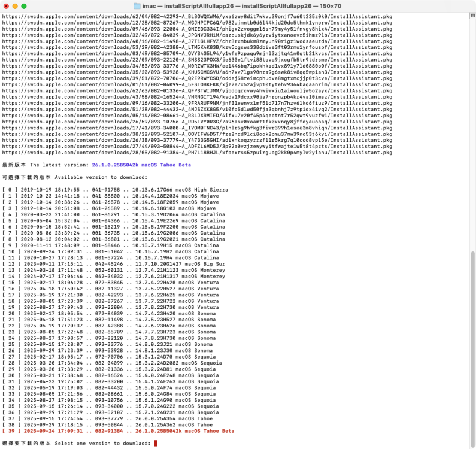This screenshot has height=449, width=476.
Task: Click row [ 38 ] Tahoe 26.0.1.25A362
Action: pyautogui.click(x=107, y=424)
